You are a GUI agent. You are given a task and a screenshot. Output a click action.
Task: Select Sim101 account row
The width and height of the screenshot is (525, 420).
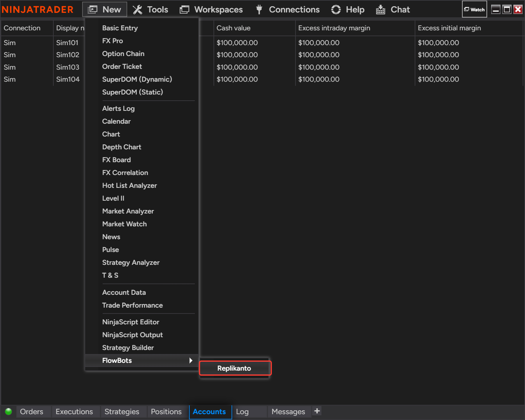coord(67,43)
